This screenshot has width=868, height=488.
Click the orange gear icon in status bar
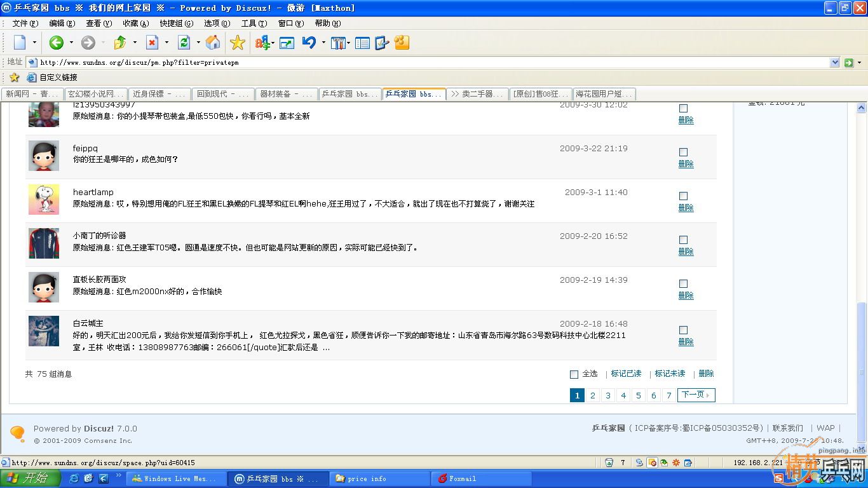[x=676, y=463]
